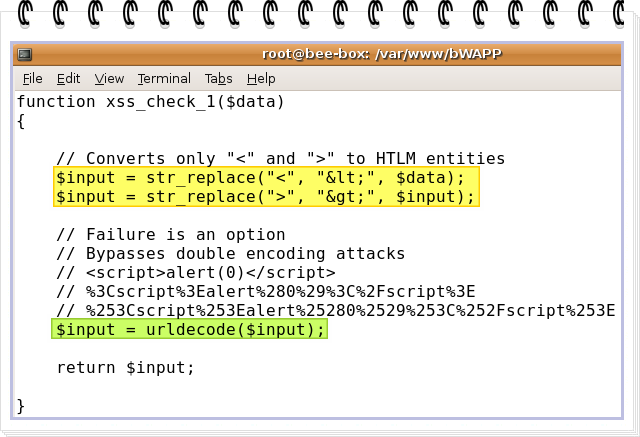
Task: Click the comment "Converts only" line
Action: tap(281, 158)
